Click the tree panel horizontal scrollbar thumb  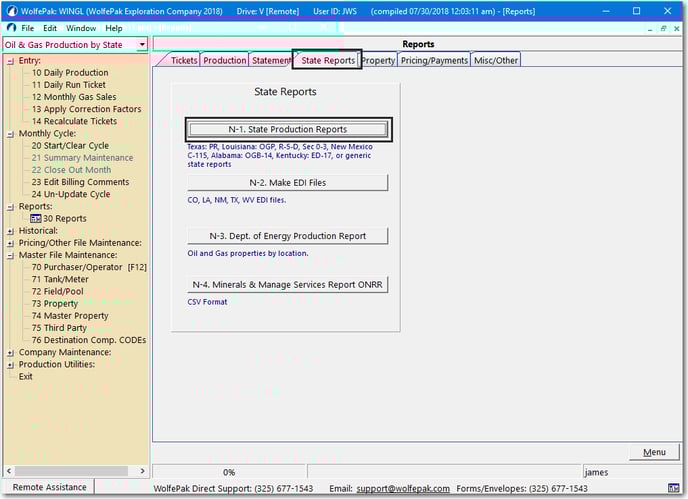point(72,471)
